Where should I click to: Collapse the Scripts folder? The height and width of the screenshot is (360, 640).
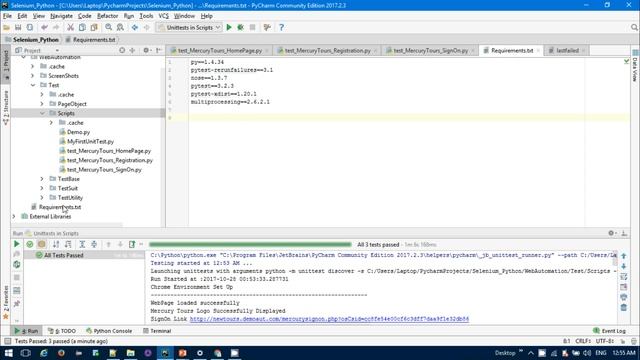42,113
